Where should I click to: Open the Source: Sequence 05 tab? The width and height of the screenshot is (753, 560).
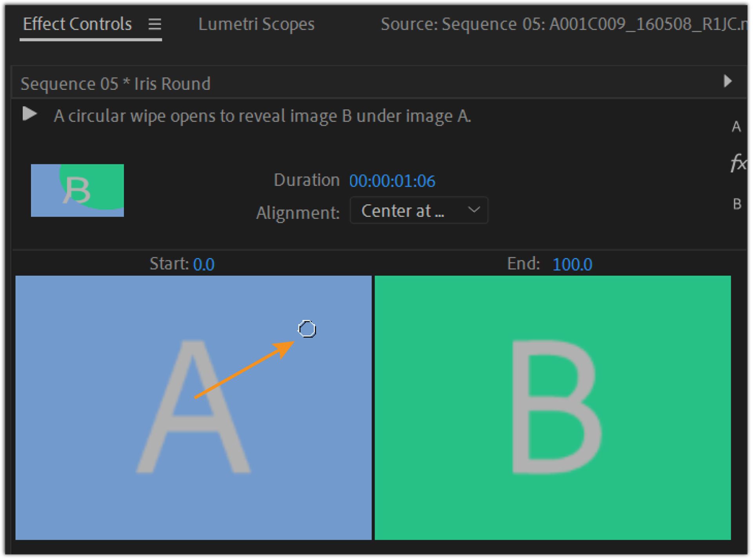pos(563,24)
